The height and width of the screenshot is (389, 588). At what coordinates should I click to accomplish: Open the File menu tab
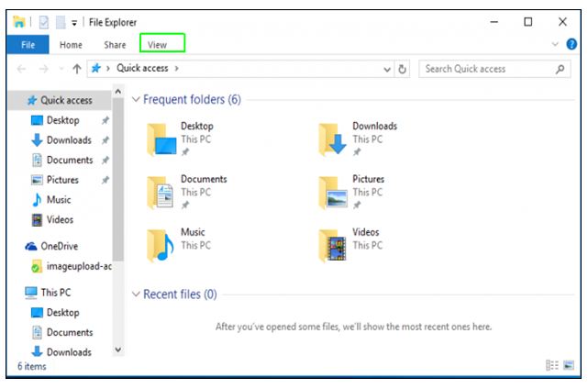point(28,45)
